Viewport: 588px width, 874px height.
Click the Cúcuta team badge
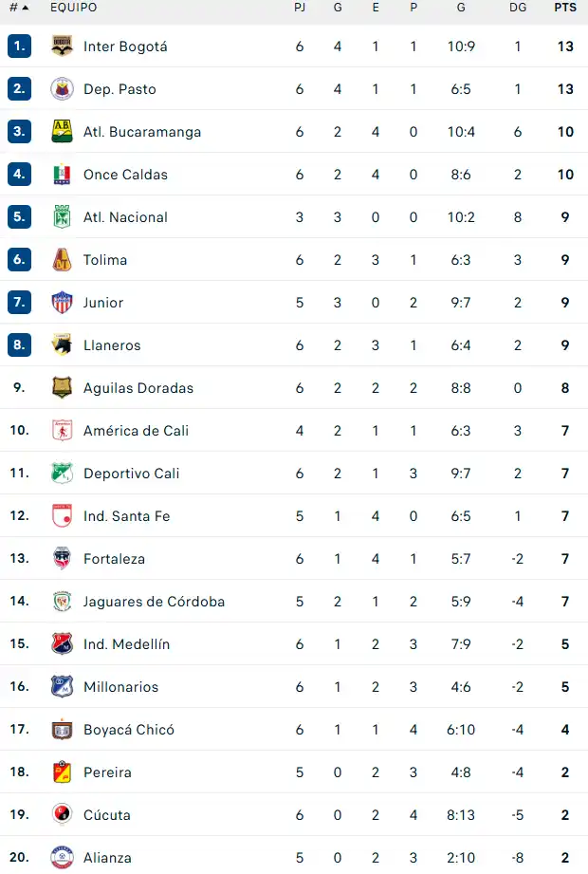[x=63, y=815]
